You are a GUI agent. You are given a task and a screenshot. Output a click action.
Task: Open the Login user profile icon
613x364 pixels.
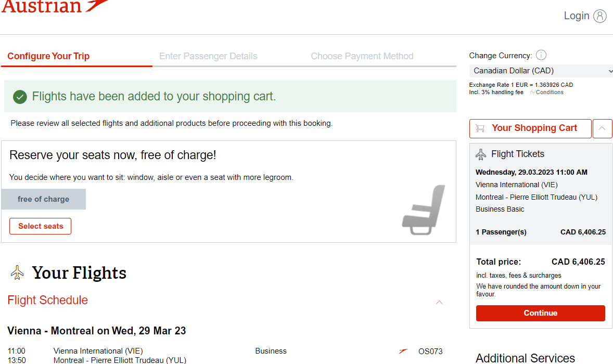599,16
